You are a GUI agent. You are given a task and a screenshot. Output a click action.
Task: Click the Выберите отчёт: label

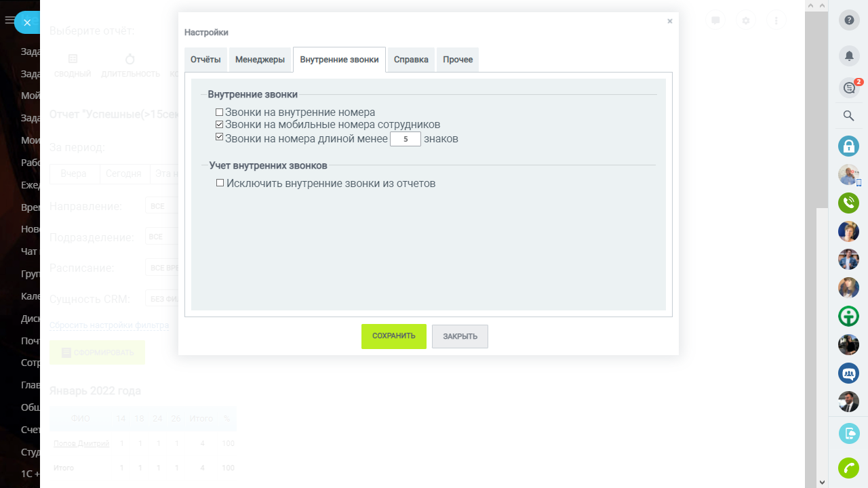(x=92, y=30)
